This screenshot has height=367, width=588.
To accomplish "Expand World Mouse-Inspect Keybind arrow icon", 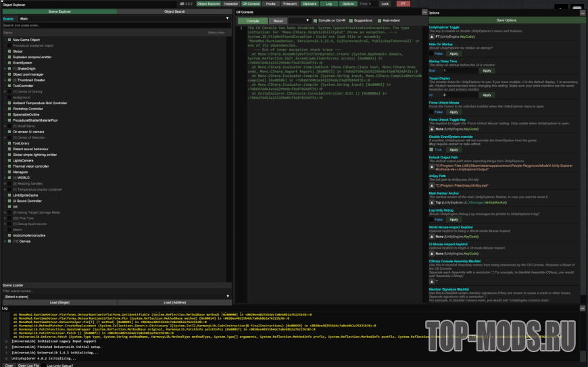I will (432, 237).
